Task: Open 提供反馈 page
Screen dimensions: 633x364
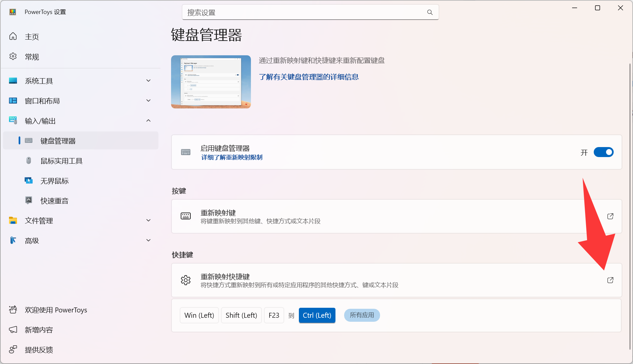Action: point(81,350)
